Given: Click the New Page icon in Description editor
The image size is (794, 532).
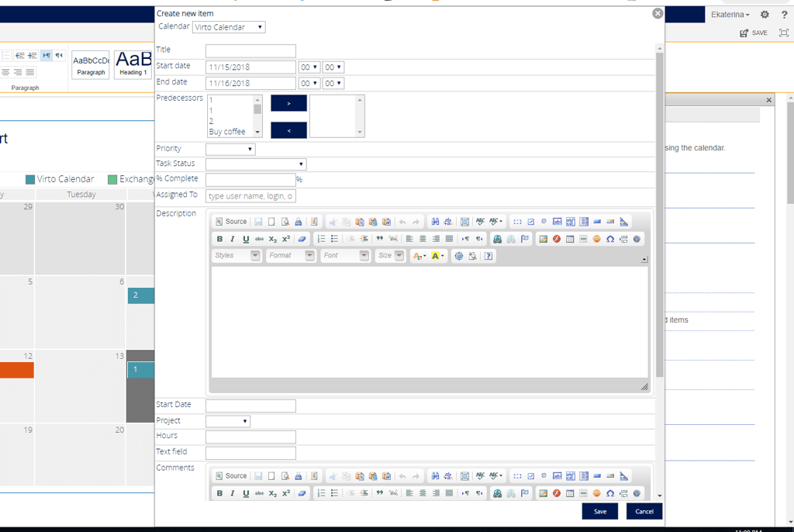Looking at the screenshot, I should pos(271,222).
